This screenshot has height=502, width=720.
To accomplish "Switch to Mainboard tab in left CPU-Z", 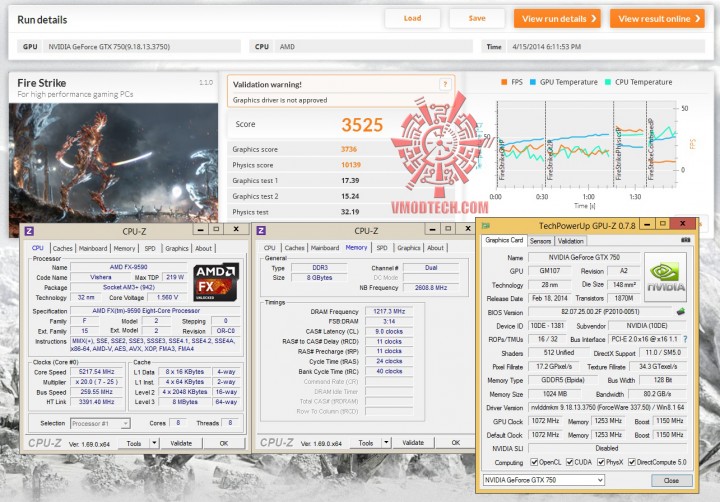I will [93, 248].
